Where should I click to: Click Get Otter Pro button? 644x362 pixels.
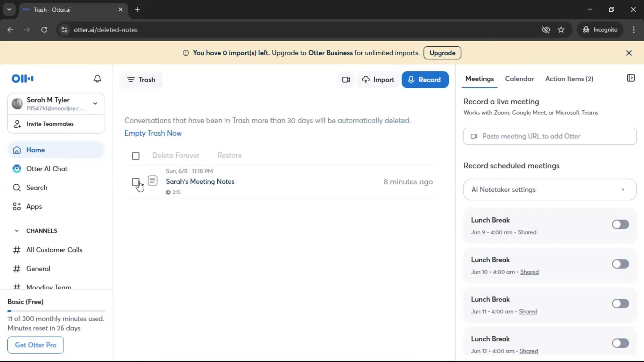click(x=36, y=345)
